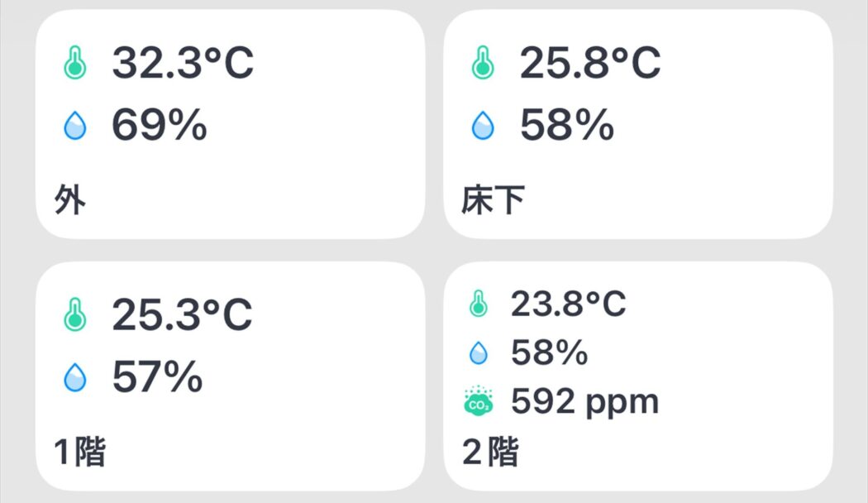This screenshot has height=503, width=868.
Task: Click the humidity droplet icon beside 57%
Action: [x=74, y=377]
